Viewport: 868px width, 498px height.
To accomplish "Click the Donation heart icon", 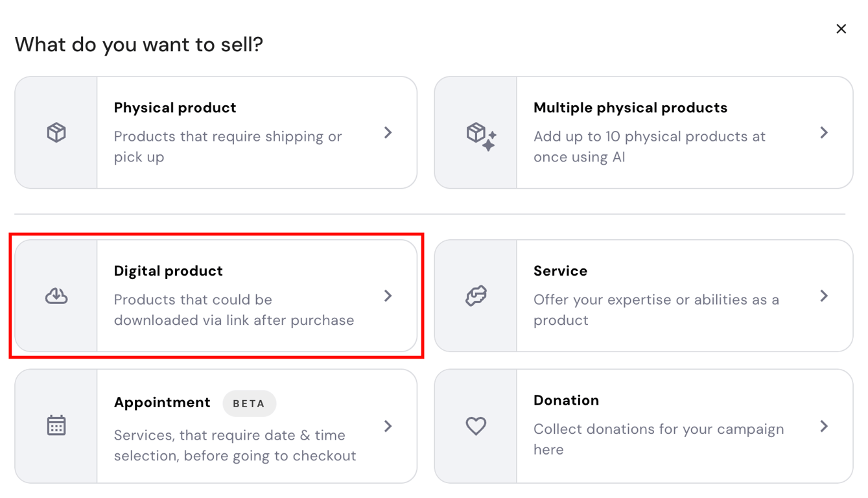I will click(476, 425).
